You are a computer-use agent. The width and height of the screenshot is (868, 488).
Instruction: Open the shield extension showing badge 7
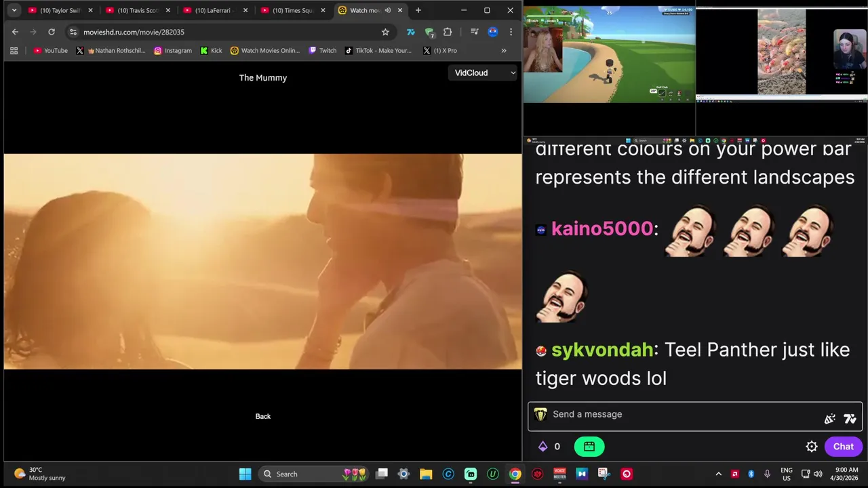429,32
